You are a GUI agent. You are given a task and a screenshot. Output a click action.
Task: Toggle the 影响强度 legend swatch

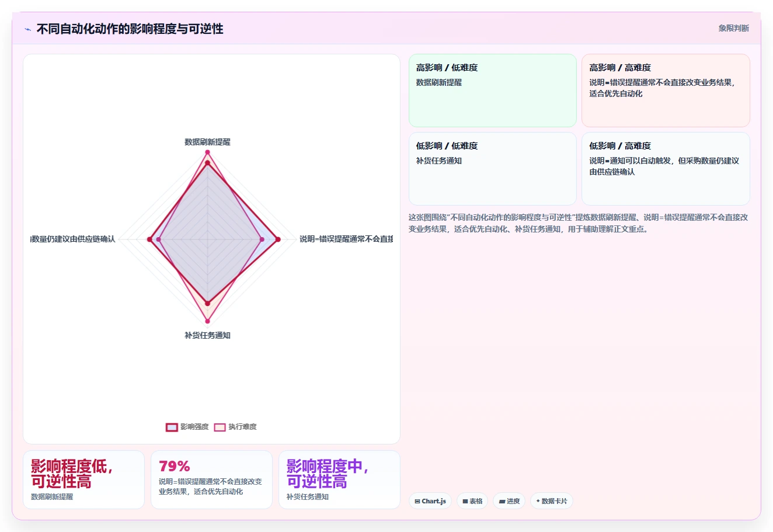[172, 427]
